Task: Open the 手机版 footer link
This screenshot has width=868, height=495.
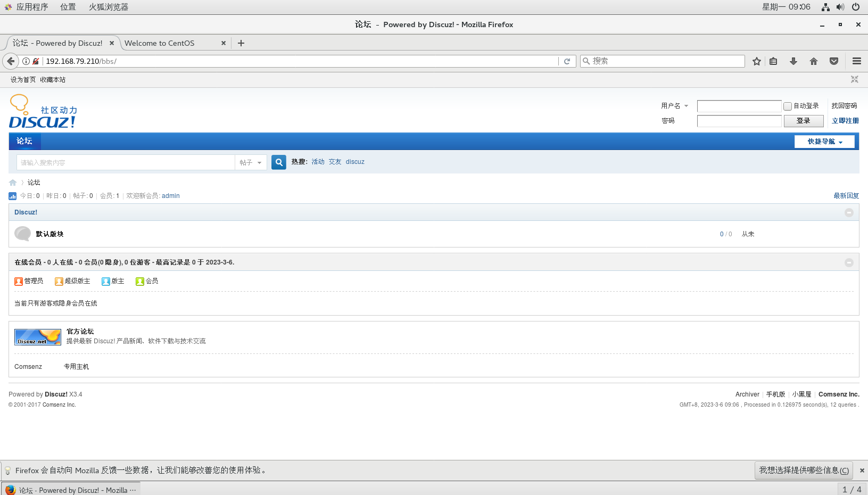Action: 775,394
